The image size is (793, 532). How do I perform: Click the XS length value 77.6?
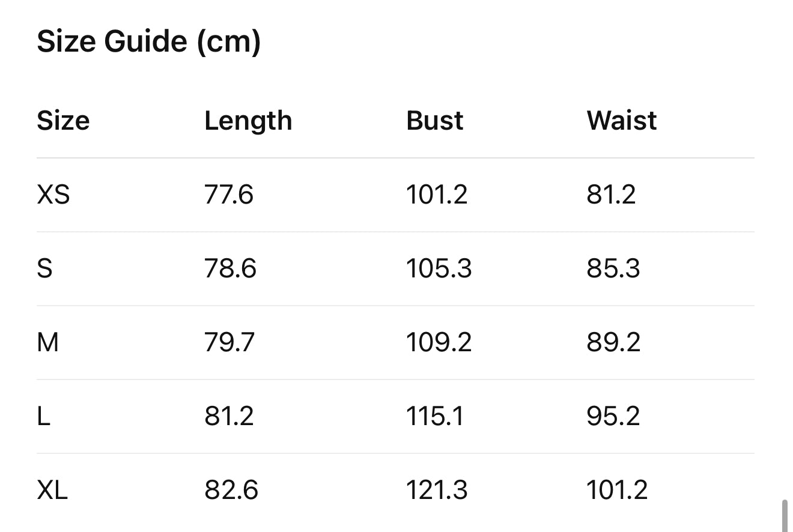point(229,195)
